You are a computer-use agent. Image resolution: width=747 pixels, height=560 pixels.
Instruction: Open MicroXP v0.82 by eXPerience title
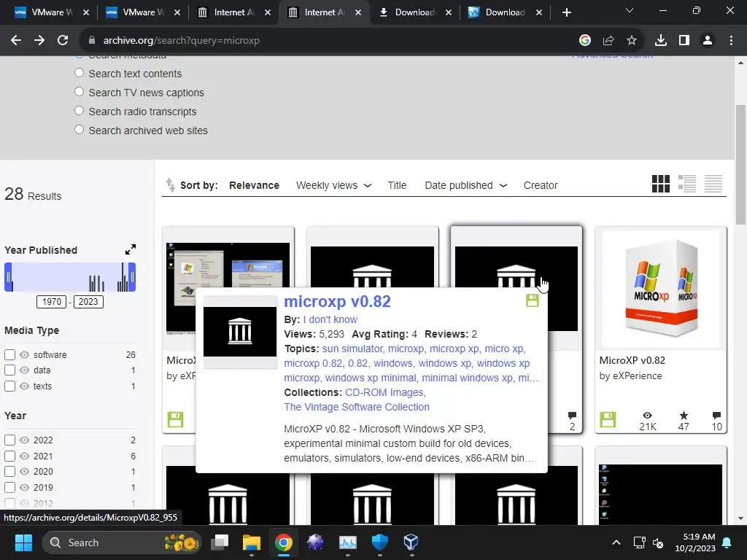[x=632, y=360]
